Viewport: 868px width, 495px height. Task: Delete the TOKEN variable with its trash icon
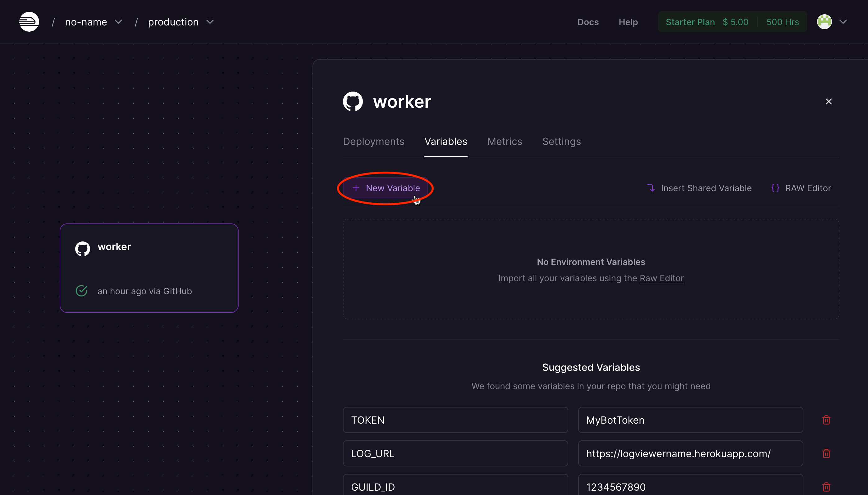826,420
